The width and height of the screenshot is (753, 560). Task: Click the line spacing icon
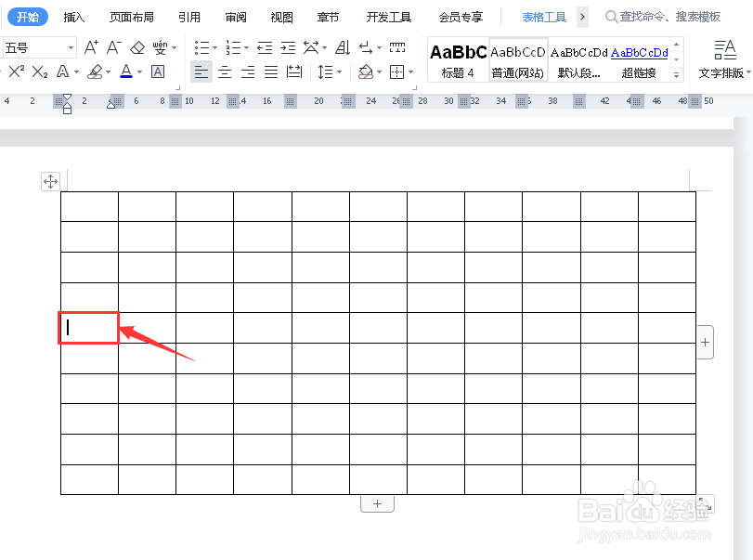point(325,72)
